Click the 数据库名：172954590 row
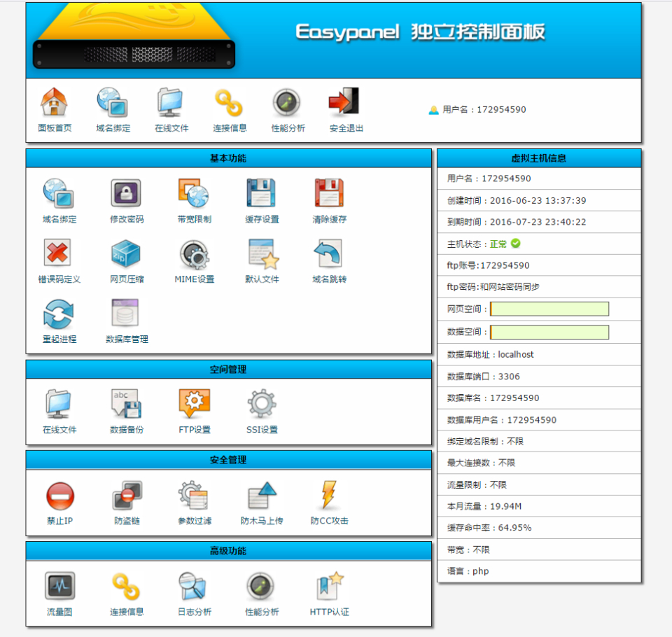 tap(539, 398)
